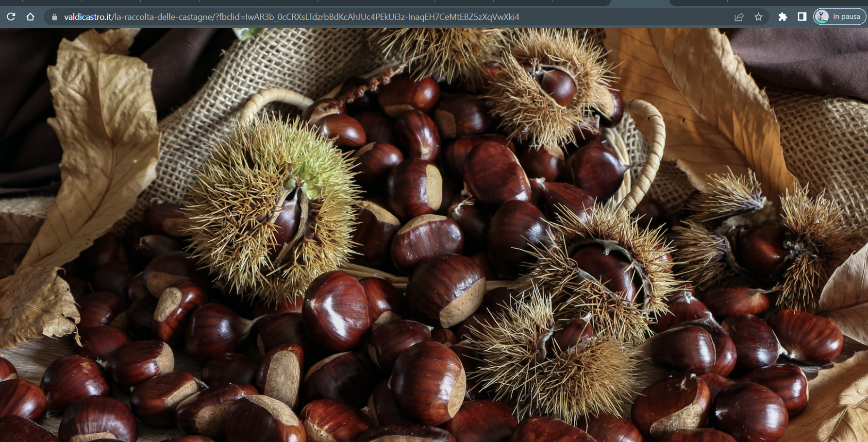
Task: Focus the valdicastro.it address bar
Action: 291,17
